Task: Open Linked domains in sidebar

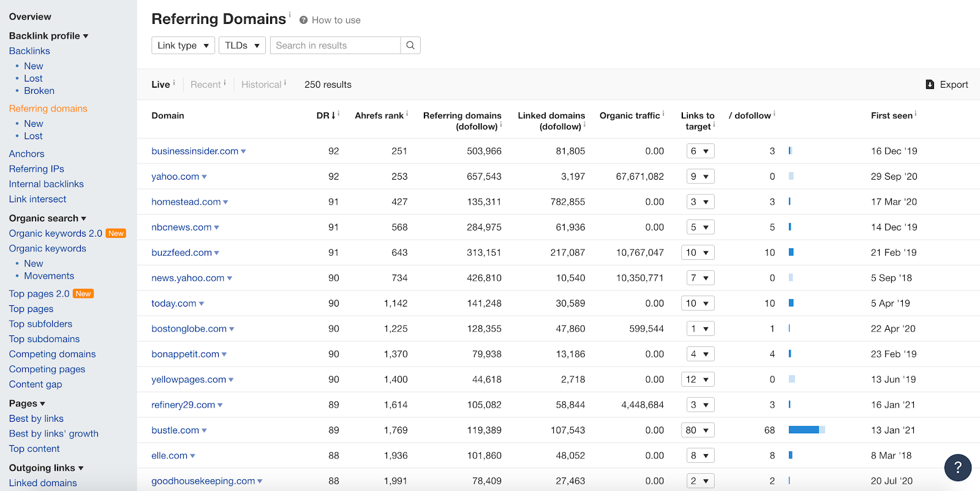Action: click(43, 483)
